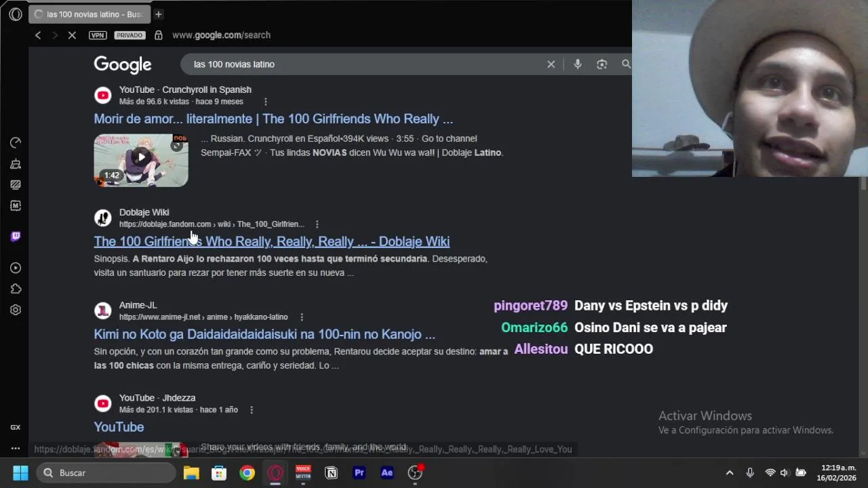The height and width of the screenshot is (488, 868).
Task: Open Adobe After Effects from taskbar
Action: tap(387, 473)
